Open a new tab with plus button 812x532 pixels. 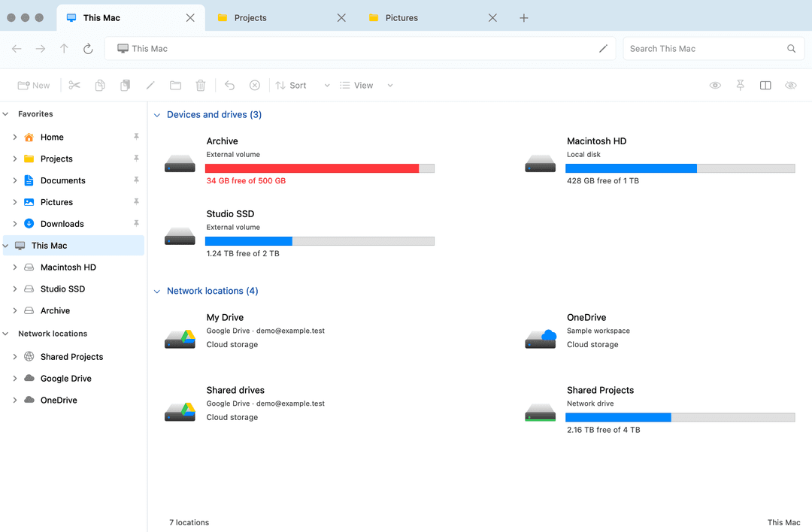tap(524, 18)
